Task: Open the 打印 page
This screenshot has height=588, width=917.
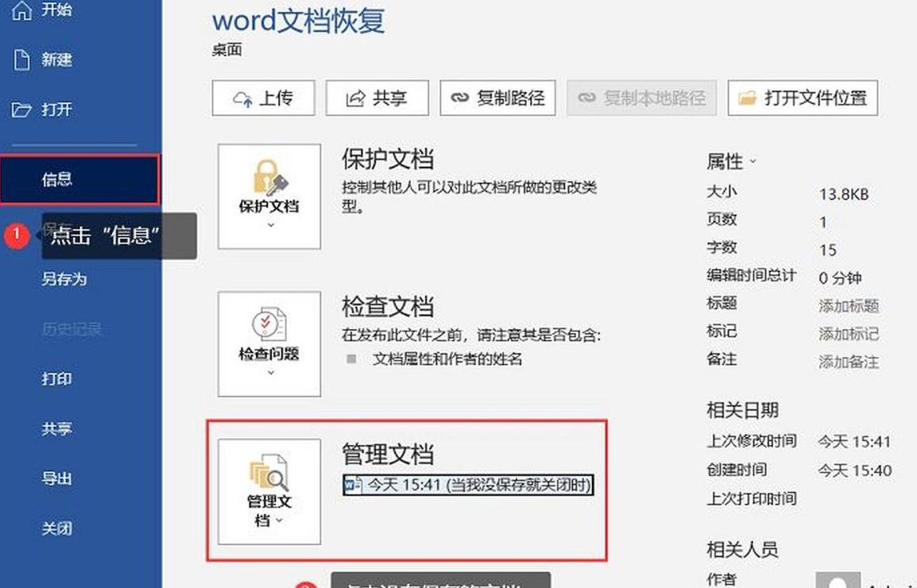Action: point(56,378)
